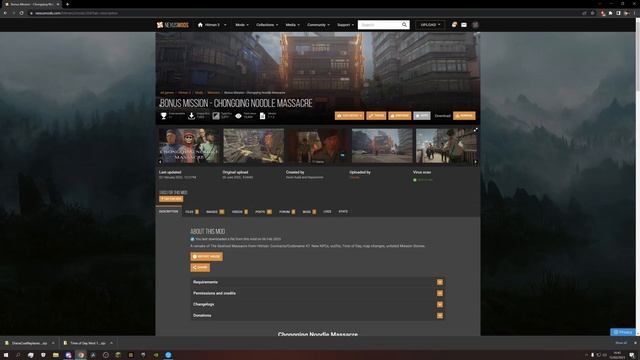The height and width of the screenshot is (360, 640).
Task: Click the taskbar notification center icon
Action: tap(632, 355)
